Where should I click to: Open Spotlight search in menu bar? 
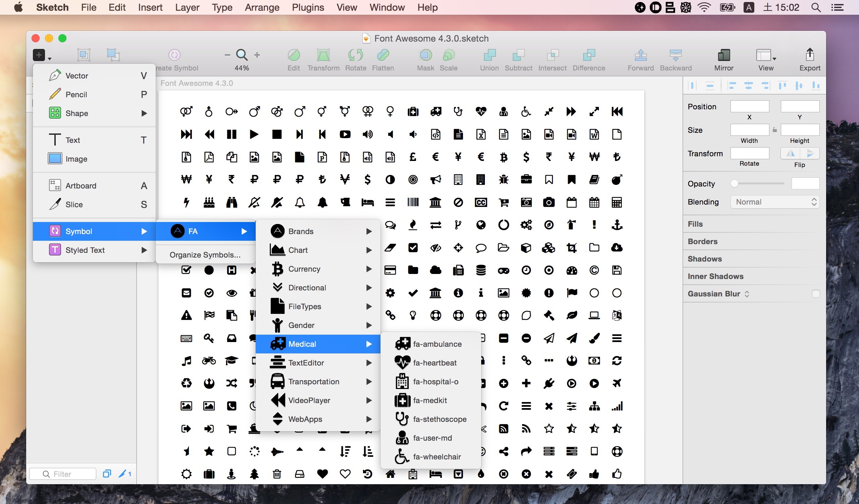816,7
